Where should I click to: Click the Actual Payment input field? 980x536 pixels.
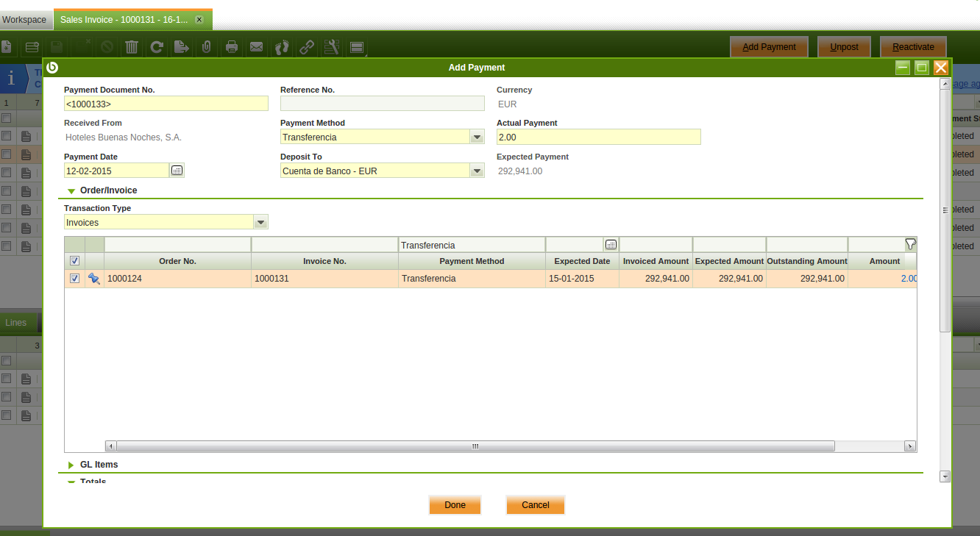coord(598,137)
